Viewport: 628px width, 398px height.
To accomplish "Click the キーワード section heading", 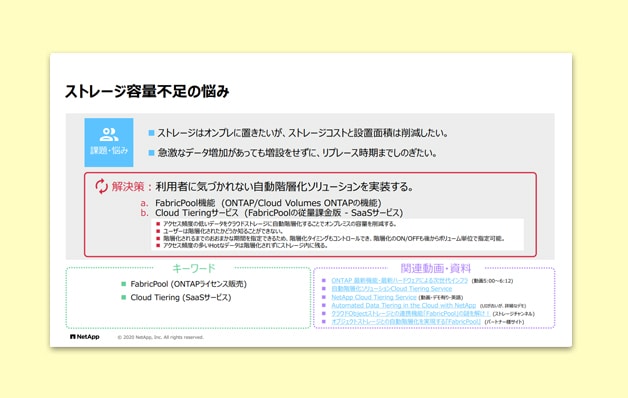I will coord(194,268).
